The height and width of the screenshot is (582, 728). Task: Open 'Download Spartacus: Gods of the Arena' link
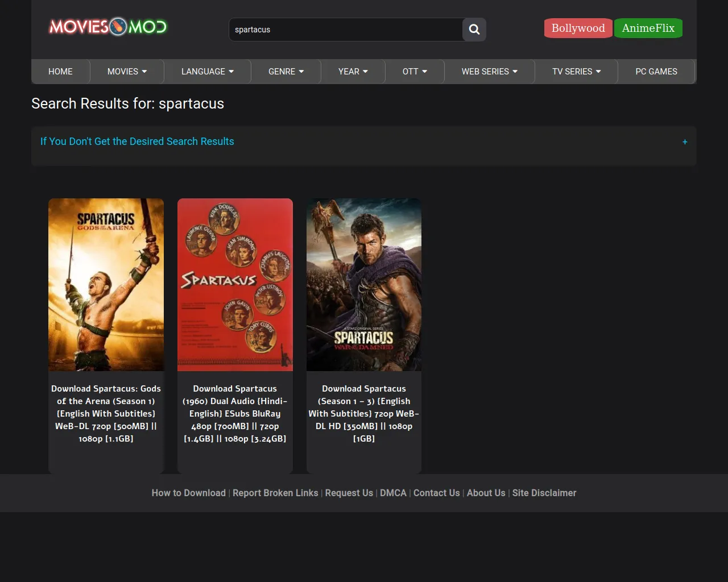pos(106,414)
